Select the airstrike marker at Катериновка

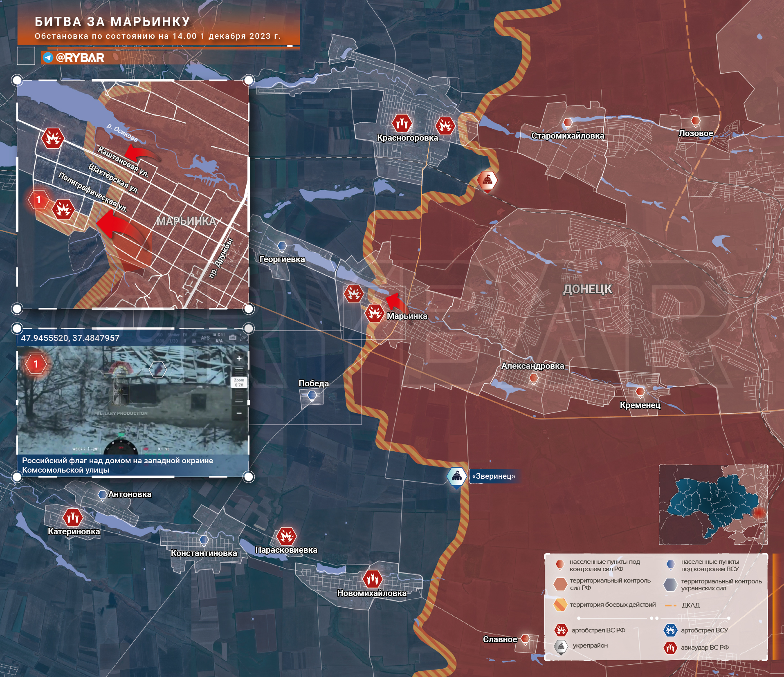tap(73, 518)
